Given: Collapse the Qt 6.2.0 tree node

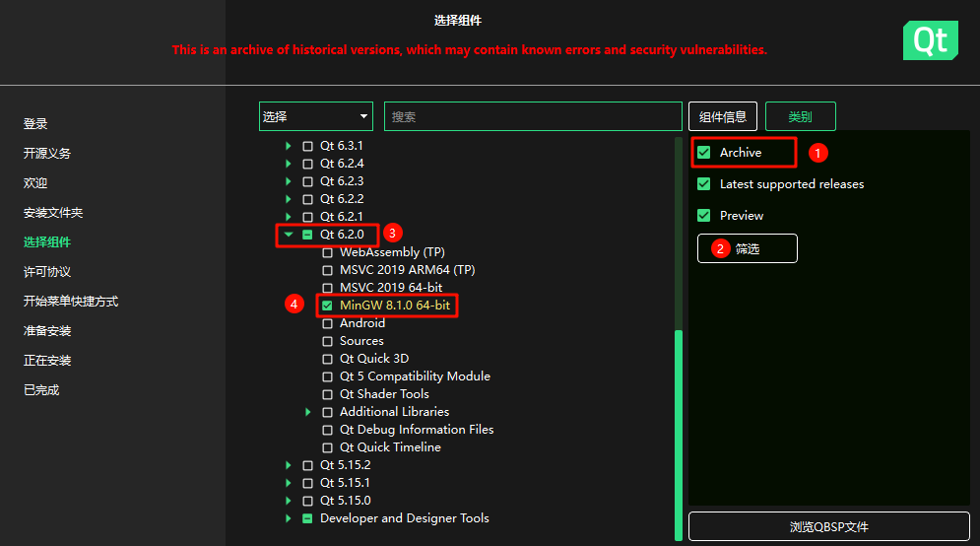Looking at the screenshot, I should (289, 235).
